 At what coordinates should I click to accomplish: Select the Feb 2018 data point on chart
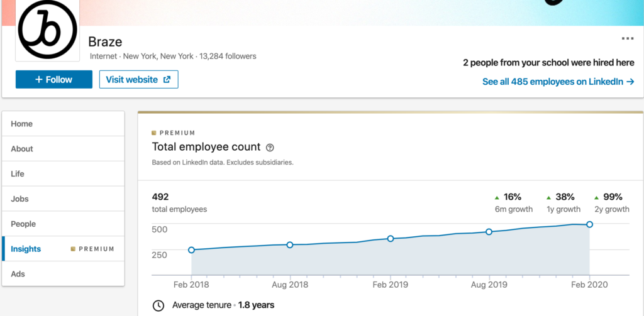191,250
